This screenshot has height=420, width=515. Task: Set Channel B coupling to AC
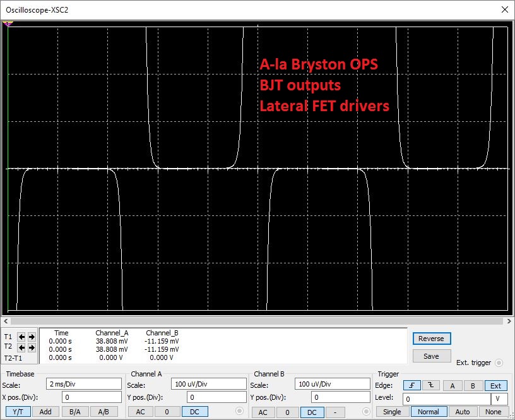263,412
